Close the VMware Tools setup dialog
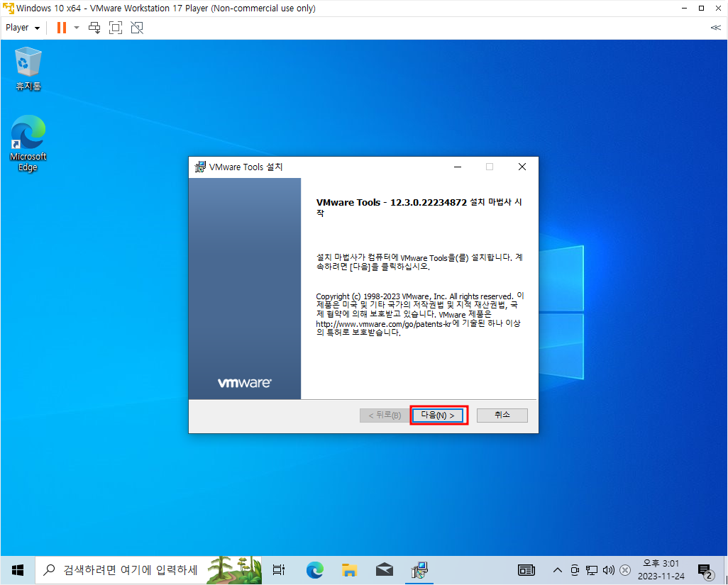Screen dimensions: 728x585 [x=522, y=167]
